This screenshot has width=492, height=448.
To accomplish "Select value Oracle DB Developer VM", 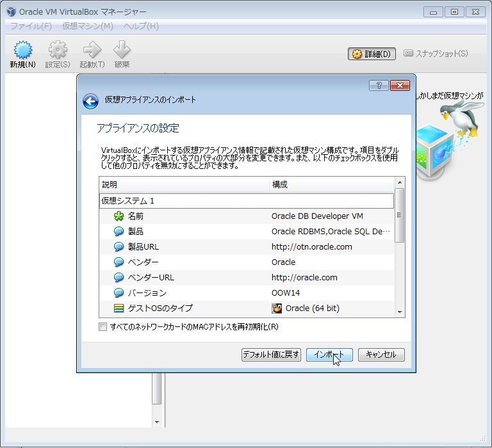I will 317,216.
